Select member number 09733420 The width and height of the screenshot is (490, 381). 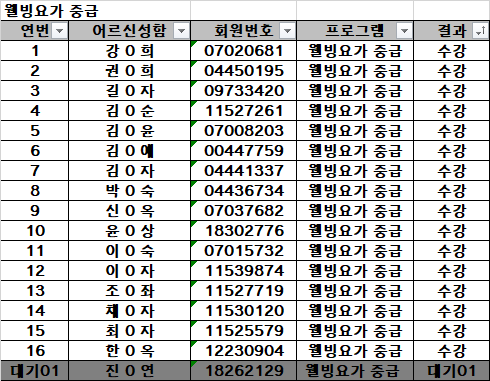tap(244, 91)
